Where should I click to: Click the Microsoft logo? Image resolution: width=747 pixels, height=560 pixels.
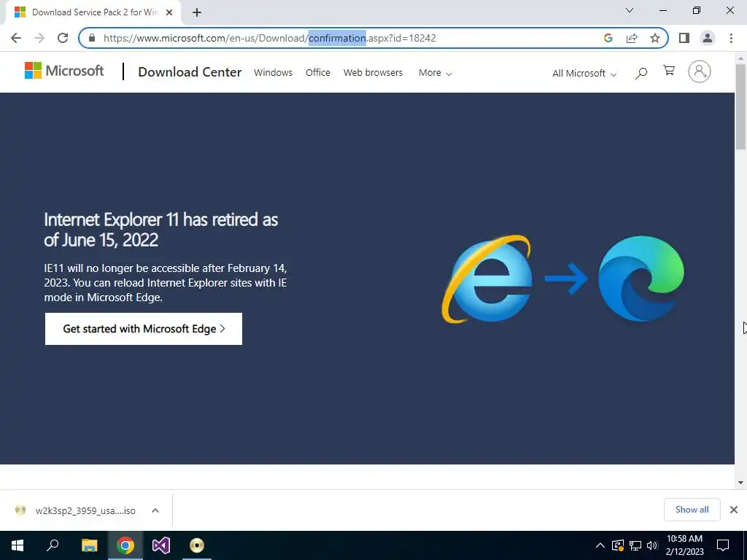click(x=64, y=71)
